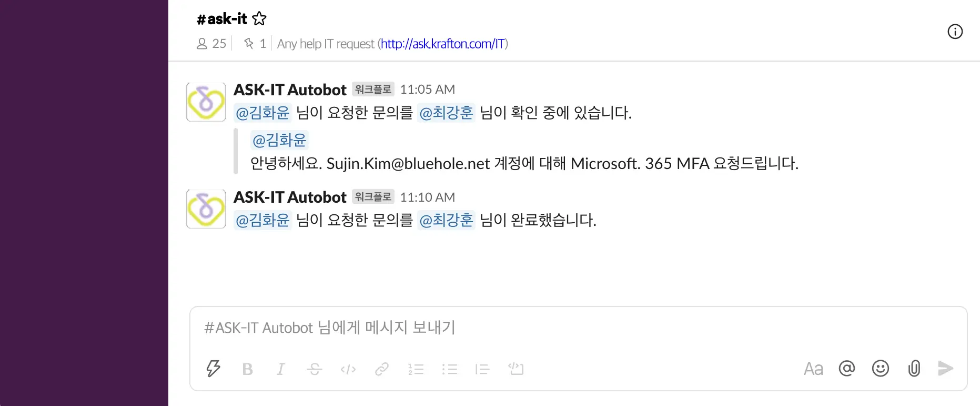Star the #ask-it channel
Viewport: 980px width, 406px height.
[x=259, y=19]
